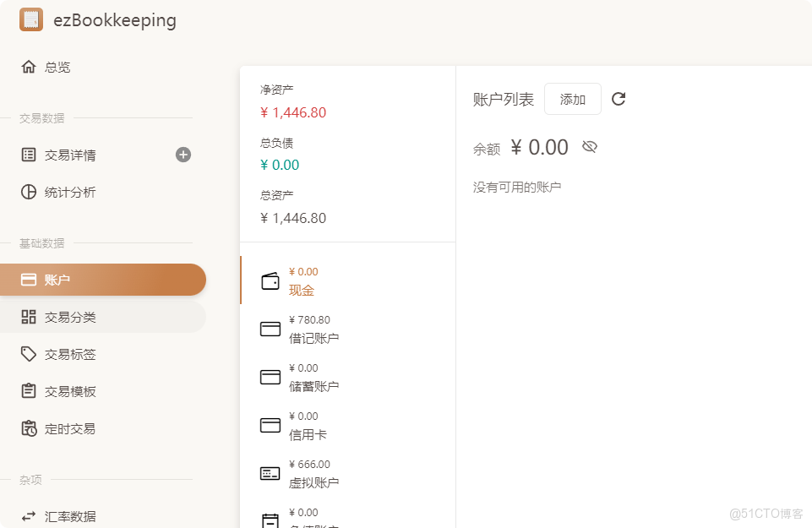Open 汇率数据 exchange rates
Image resolution: width=812 pixels, height=528 pixels.
70,516
